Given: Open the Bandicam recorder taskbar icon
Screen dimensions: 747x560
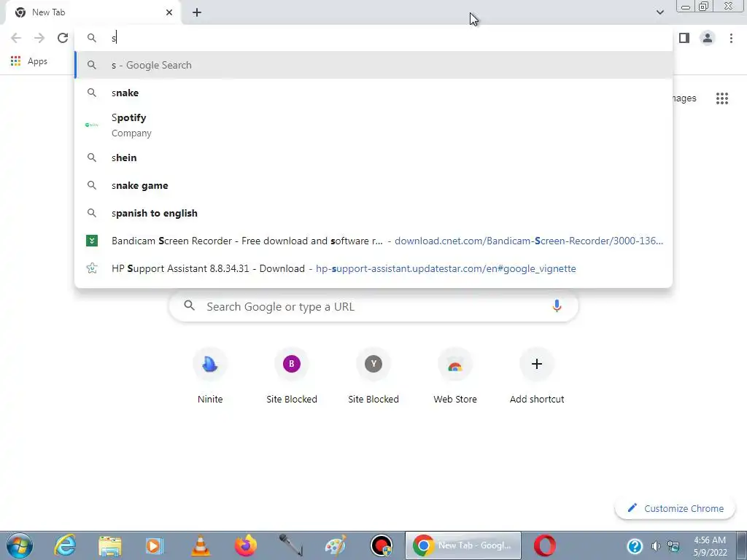Looking at the screenshot, I should tap(381, 545).
